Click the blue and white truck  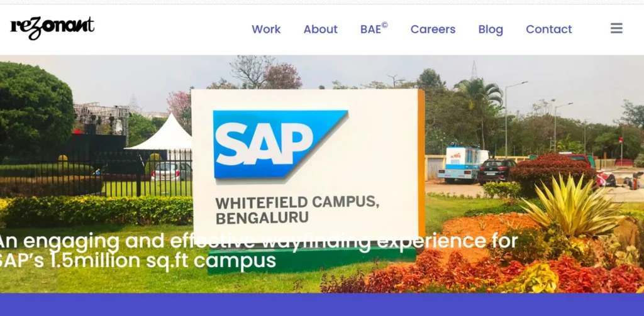pos(463,163)
